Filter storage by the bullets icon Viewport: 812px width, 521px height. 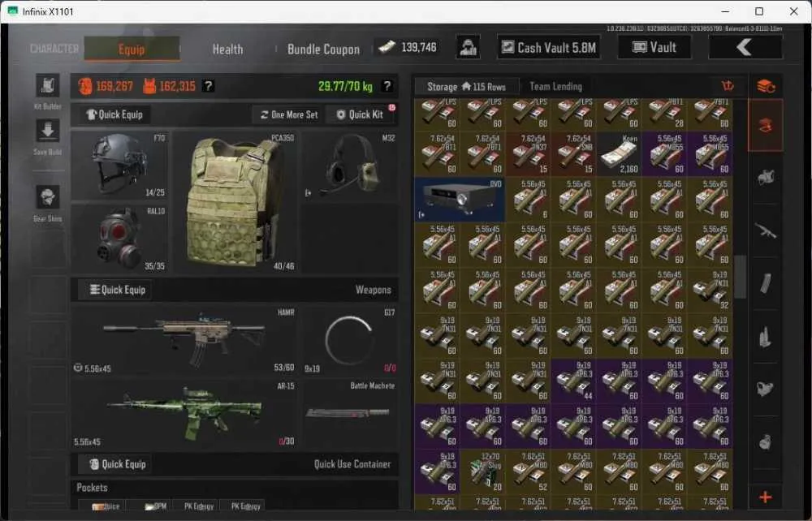click(766, 337)
